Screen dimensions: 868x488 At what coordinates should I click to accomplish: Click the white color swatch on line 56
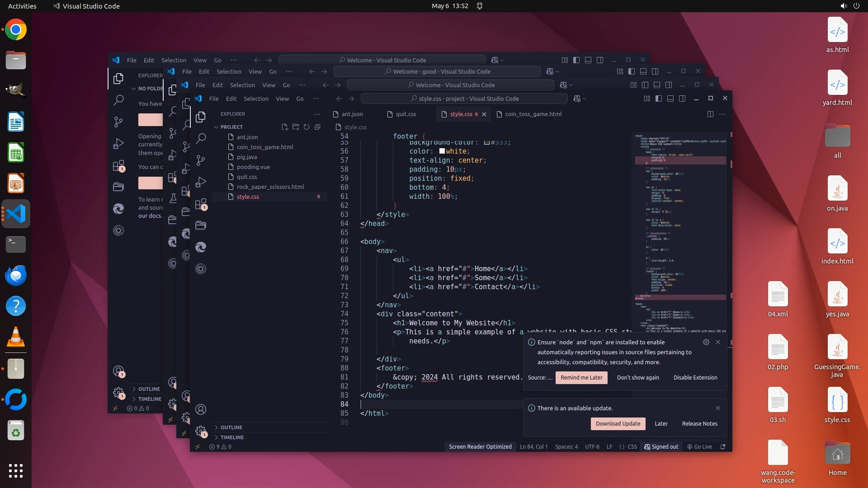tap(442, 151)
